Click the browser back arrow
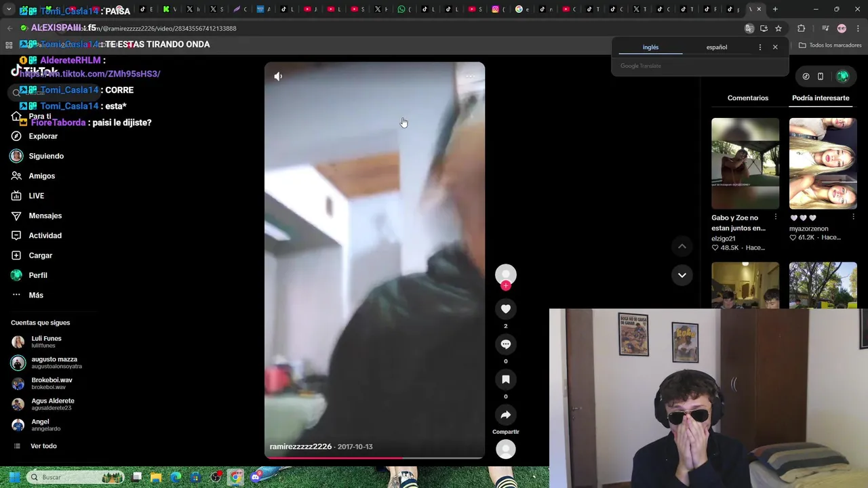 click(x=9, y=28)
